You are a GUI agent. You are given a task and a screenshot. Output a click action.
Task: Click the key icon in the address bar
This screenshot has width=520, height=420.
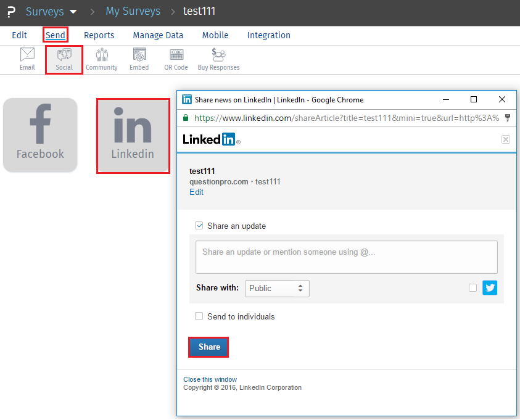[x=508, y=118]
